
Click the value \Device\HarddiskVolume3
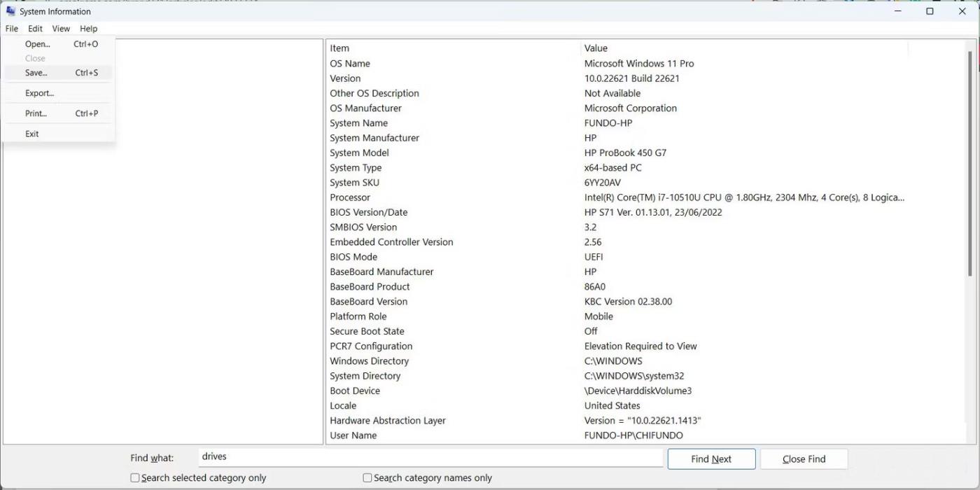pos(638,391)
